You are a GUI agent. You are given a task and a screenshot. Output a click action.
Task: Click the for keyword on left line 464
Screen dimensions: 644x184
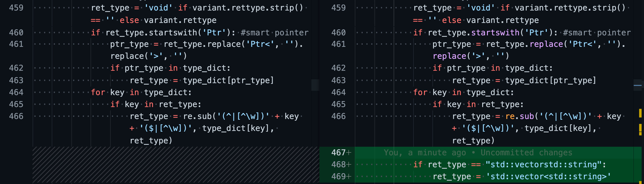coord(98,92)
